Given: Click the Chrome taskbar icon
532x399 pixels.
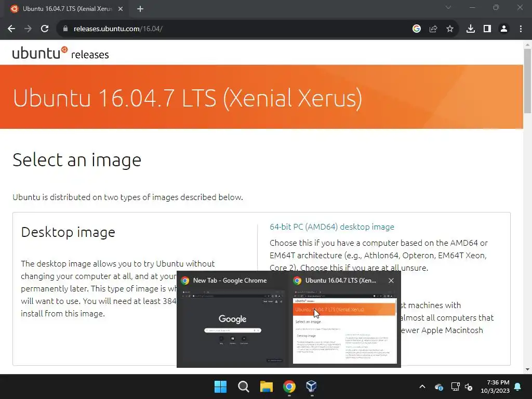Looking at the screenshot, I should [289, 387].
